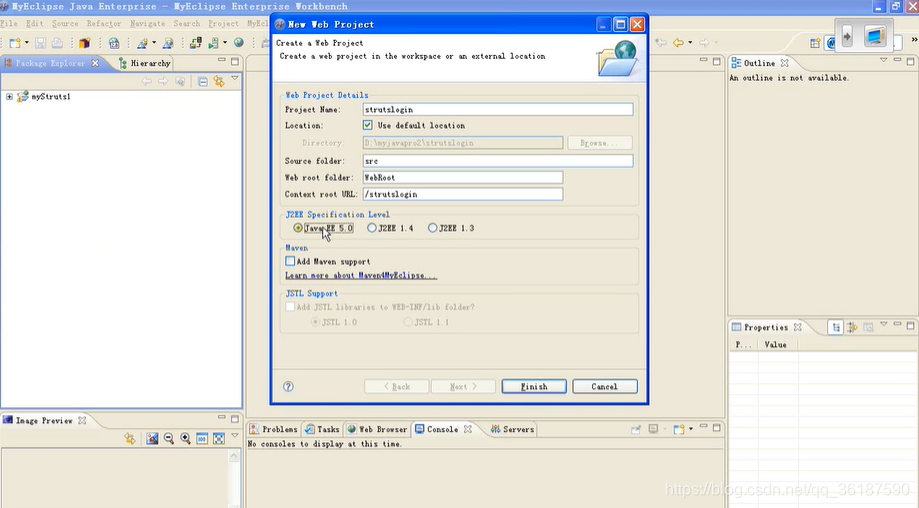Select the J2EE 1.4 radio button
Screen dimensions: 919x508
(372, 228)
